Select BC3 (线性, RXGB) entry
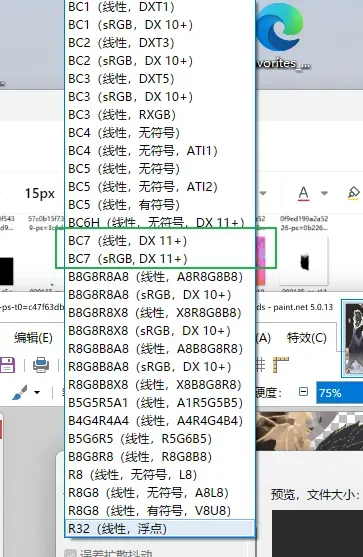The height and width of the screenshot is (557, 363). point(160,115)
